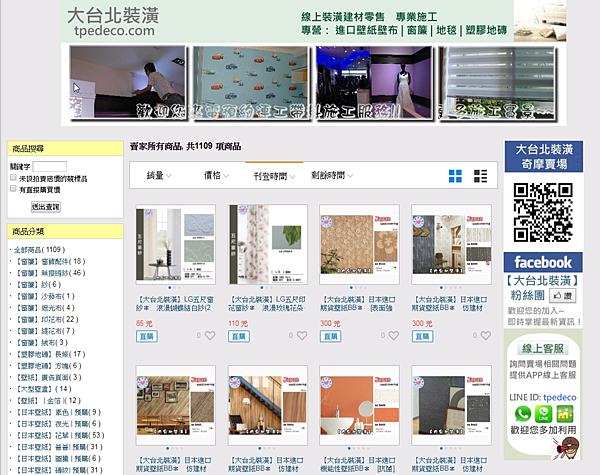Switch to list view icon
Screen dimensions: 600x475
click(x=480, y=176)
